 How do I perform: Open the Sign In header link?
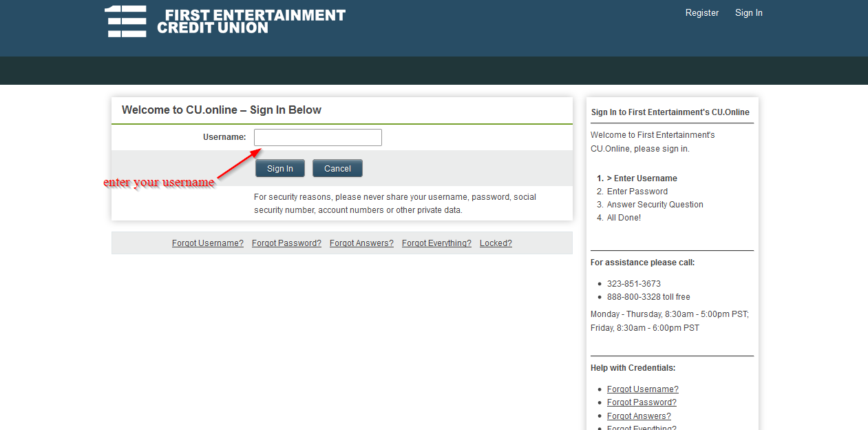749,13
